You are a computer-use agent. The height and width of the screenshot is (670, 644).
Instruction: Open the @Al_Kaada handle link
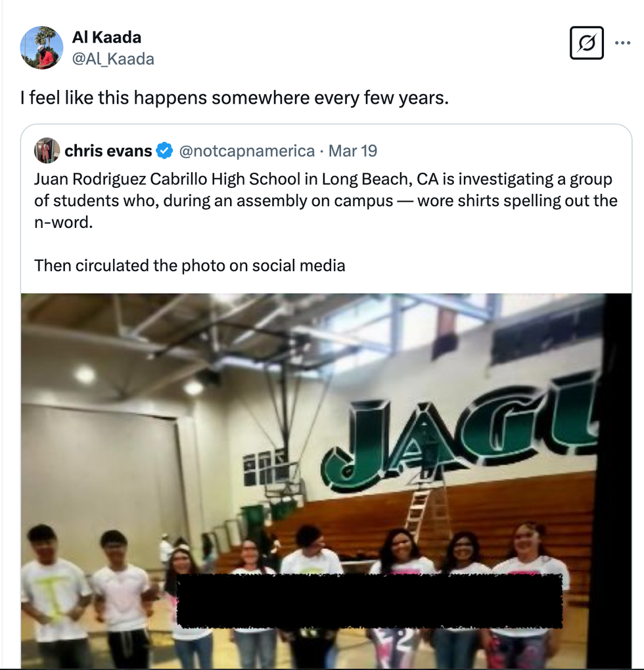point(113,59)
